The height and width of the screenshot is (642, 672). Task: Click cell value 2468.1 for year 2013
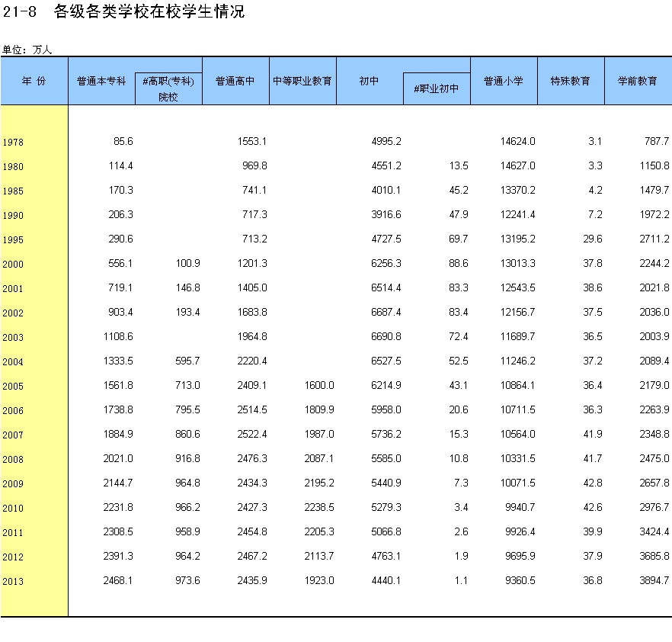118,580
